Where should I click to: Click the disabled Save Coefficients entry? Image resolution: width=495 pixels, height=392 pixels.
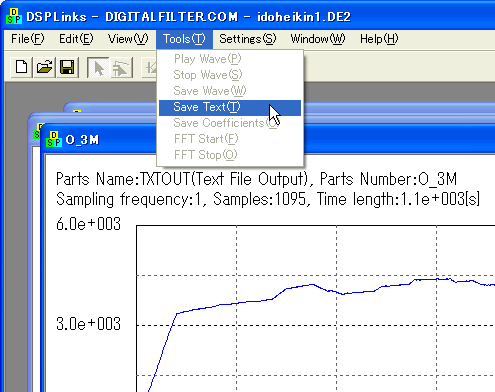[x=230, y=123]
